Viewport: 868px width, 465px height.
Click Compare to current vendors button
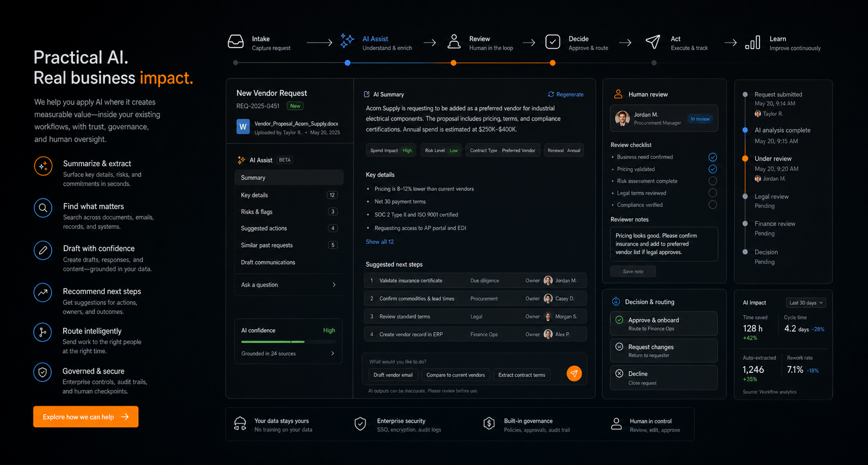(x=456, y=375)
